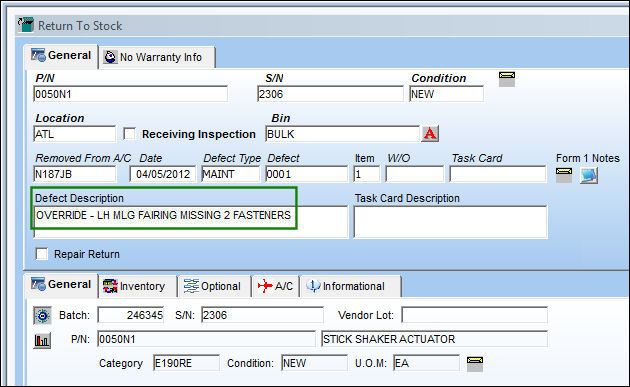Viewport: 630px width, 387px height.
Task: Click the lower S/N field containing 2306
Action: (262, 315)
